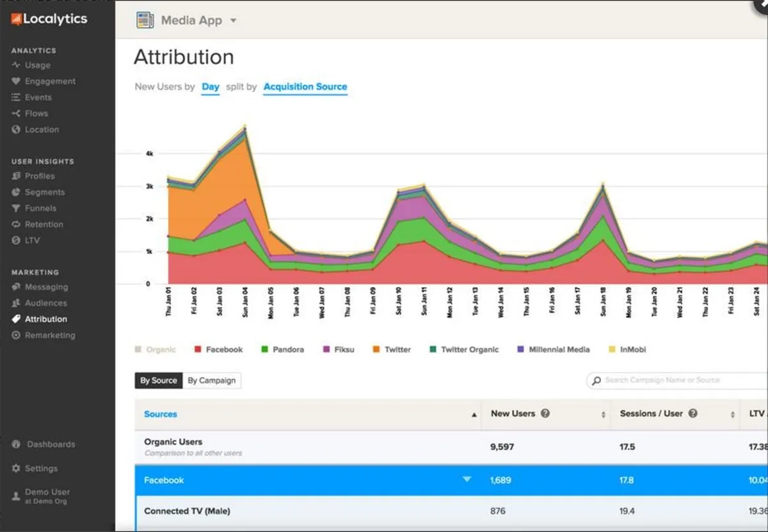Click the search magnifier icon
Screen dimensions: 768x532
tap(596, 380)
